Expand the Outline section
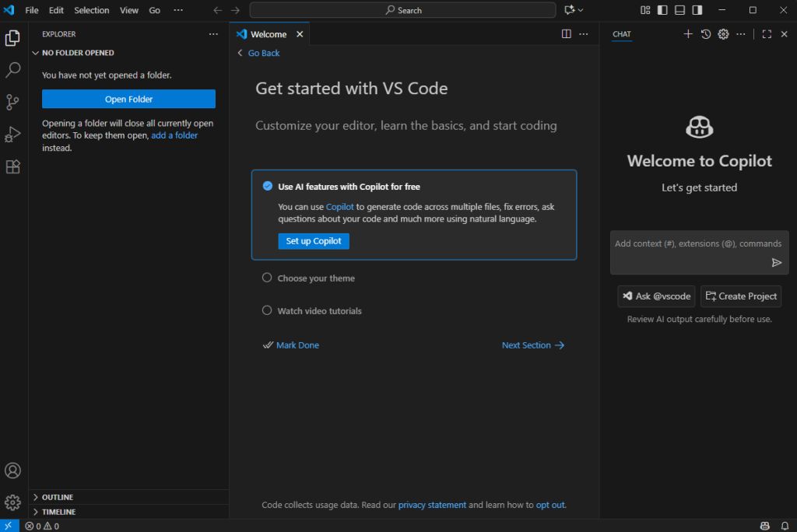 (x=58, y=497)
